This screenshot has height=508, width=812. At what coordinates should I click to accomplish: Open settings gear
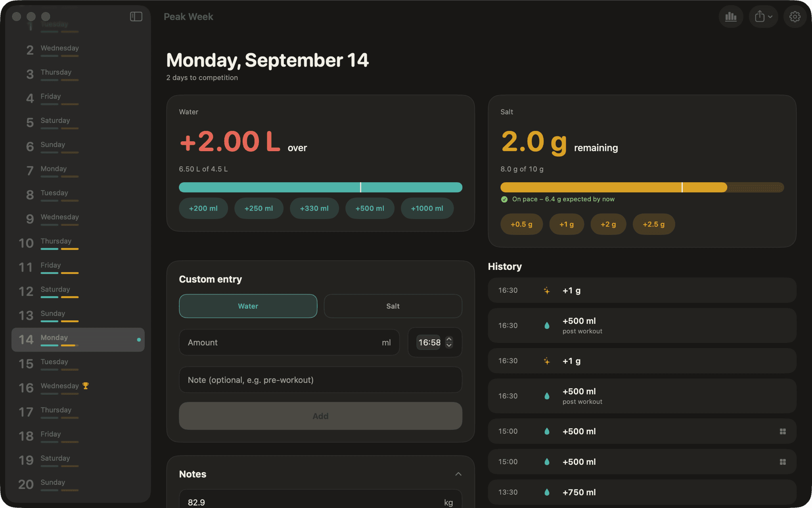pyautogui.click(x=795, y=17)
